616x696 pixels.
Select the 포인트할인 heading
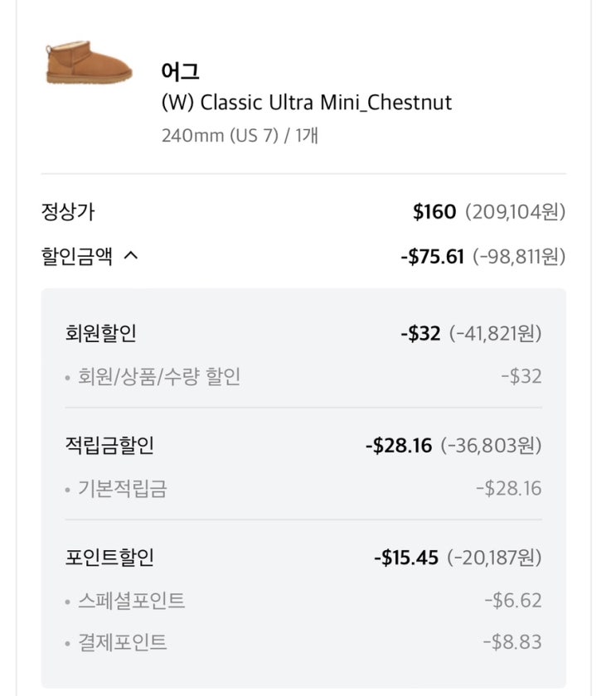pos(109,558)
